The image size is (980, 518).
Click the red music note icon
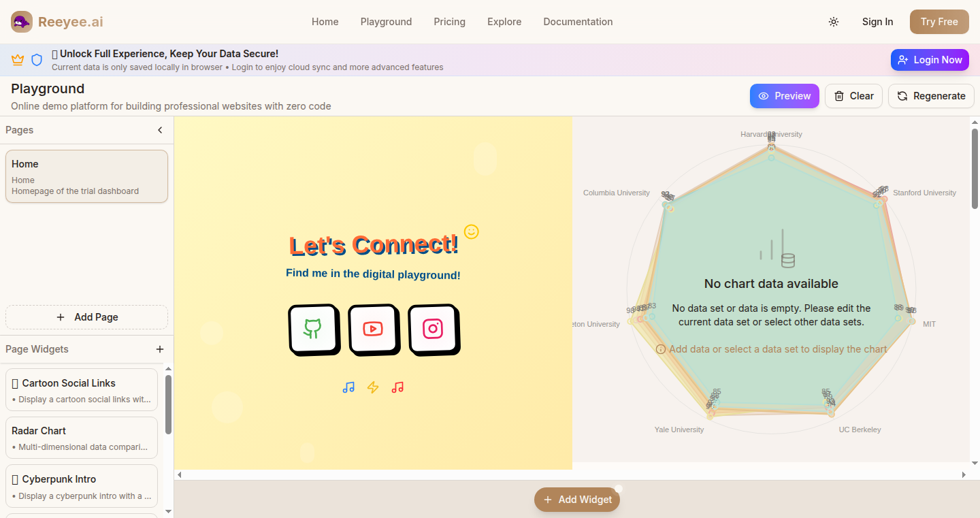pyautogui.click(x=397, y=387)
